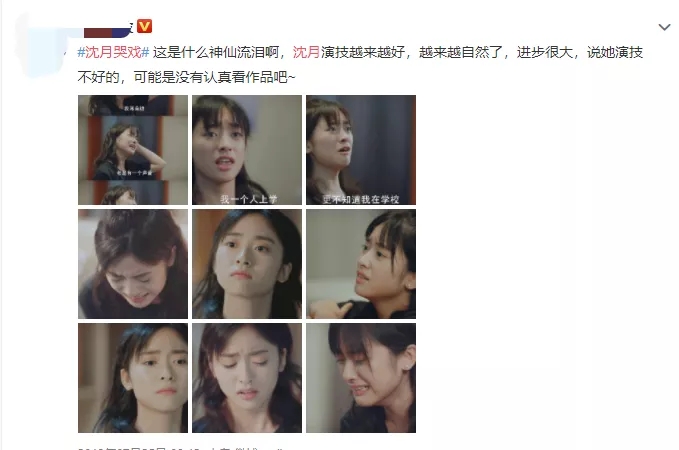Open thumbnail captioned 我一个人上学
The height and width of the screenshot is (450, 679).
point(247,150)
